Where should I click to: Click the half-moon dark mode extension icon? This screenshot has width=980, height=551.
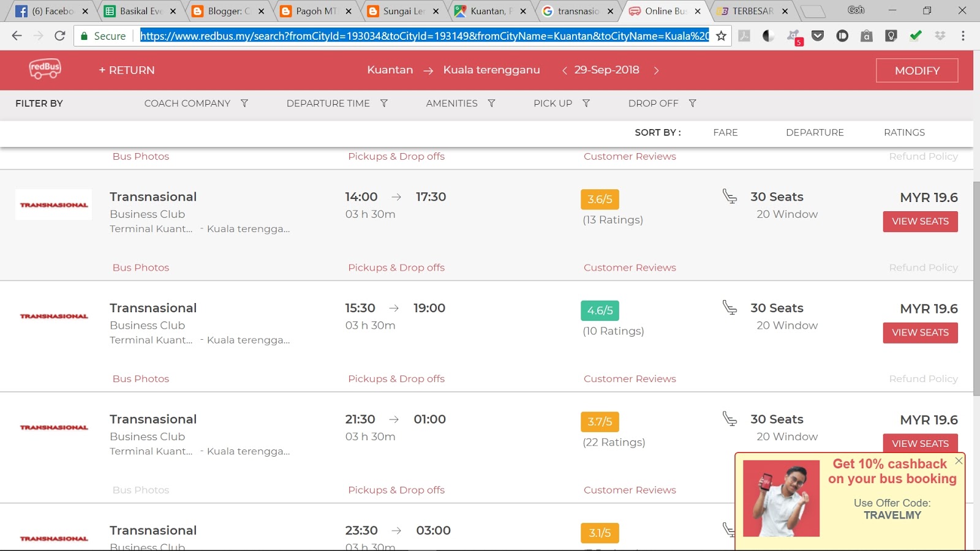768,36
